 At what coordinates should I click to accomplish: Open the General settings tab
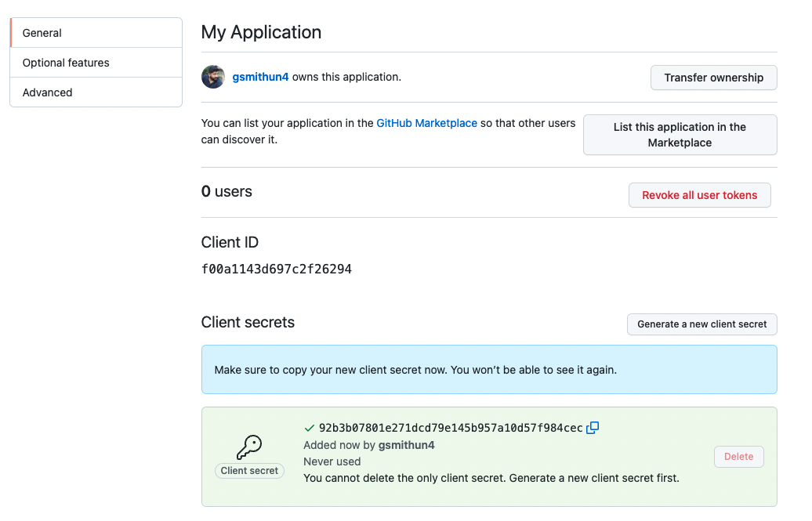pyautogui.click(x=96, y=33)
